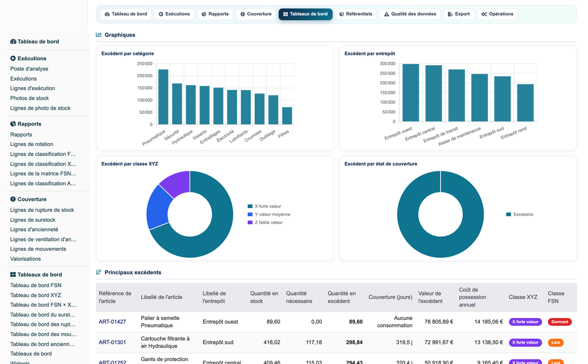The image size is (588, 364).
Task: Click the Référentiels tab cube icon
Action: click(342, 14)
